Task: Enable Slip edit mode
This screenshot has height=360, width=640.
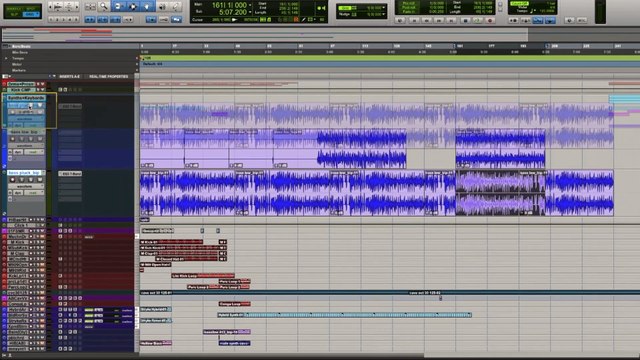Action: [14, 14]
